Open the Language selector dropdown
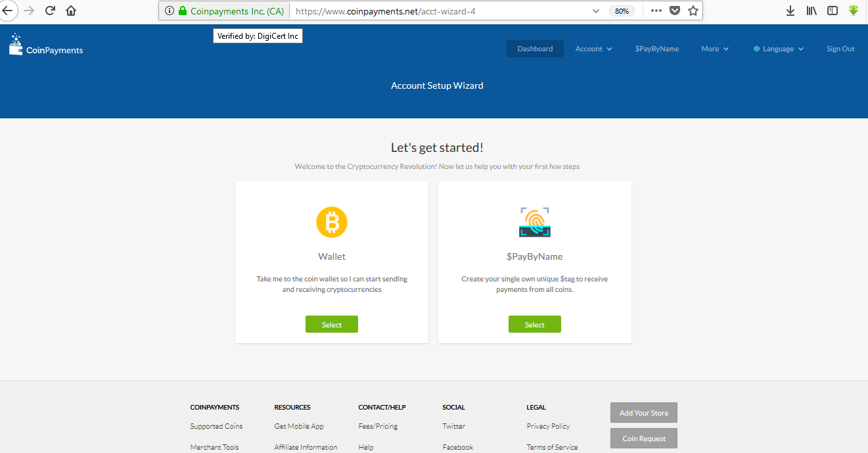 (x=779, y=49)
